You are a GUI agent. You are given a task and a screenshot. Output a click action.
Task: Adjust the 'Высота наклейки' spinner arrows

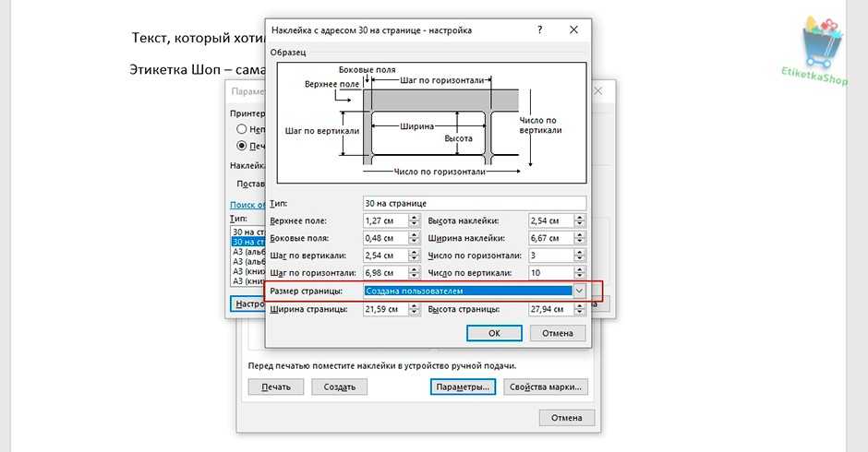click(x=579, y=220)
